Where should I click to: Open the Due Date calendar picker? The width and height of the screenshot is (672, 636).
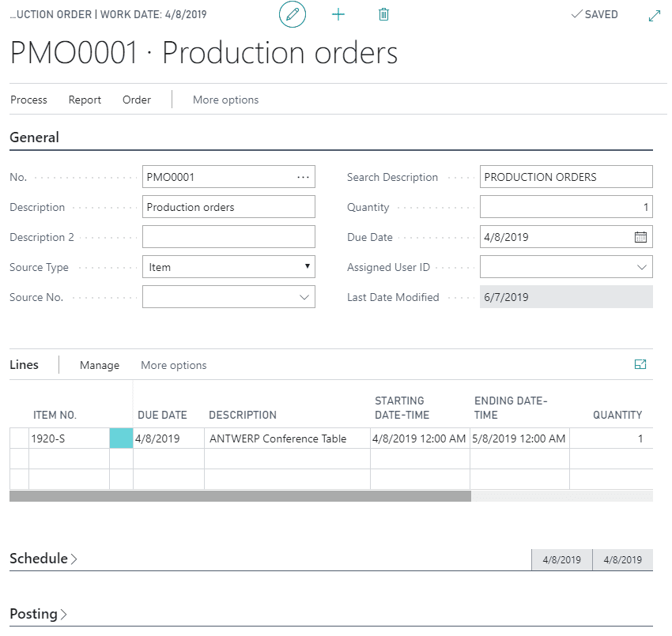(642, 236)
